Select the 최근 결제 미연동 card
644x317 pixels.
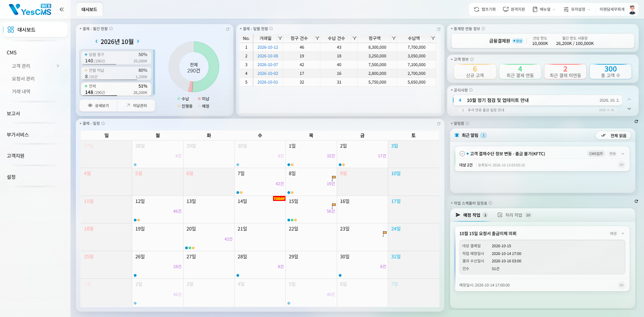[565, 71]
